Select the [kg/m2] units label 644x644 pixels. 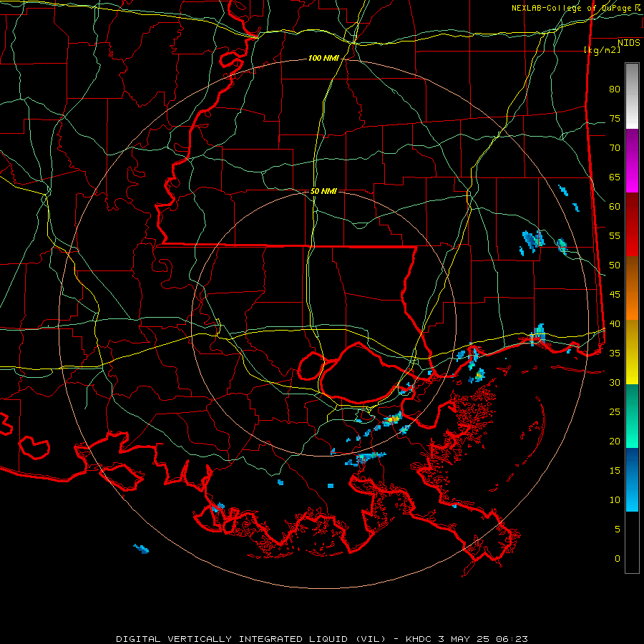602,50
